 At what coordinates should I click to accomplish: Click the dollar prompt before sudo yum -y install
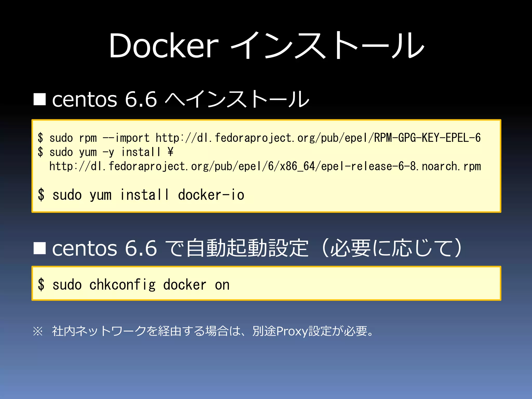pos(41,152)
